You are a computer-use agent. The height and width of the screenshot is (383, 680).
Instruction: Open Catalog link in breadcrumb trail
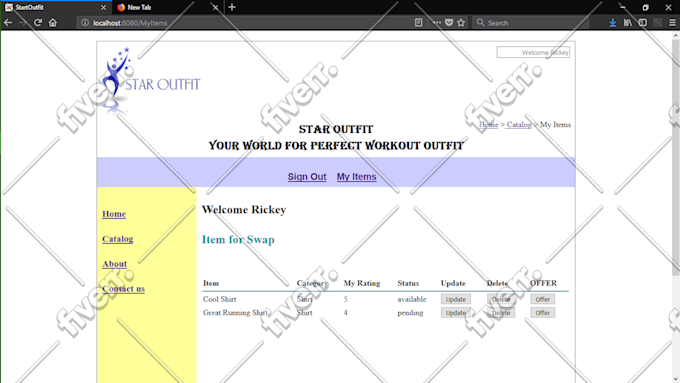click(519, 124)
